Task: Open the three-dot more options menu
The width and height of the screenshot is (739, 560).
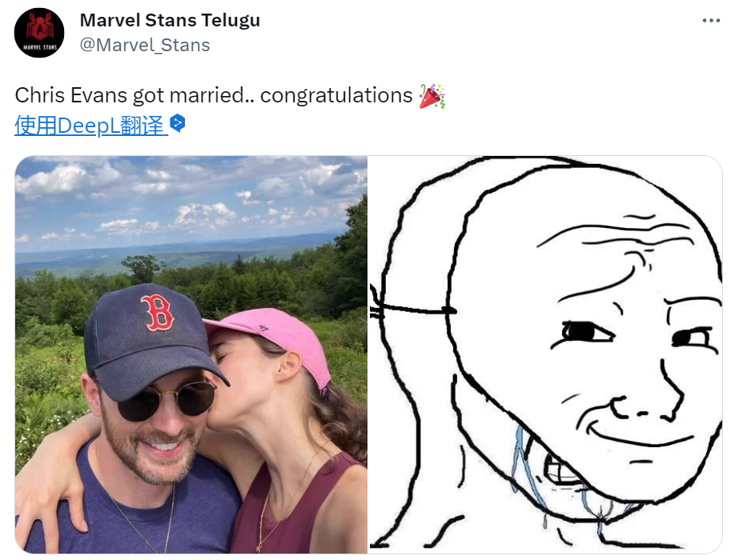Action: [x=711, y=20]
